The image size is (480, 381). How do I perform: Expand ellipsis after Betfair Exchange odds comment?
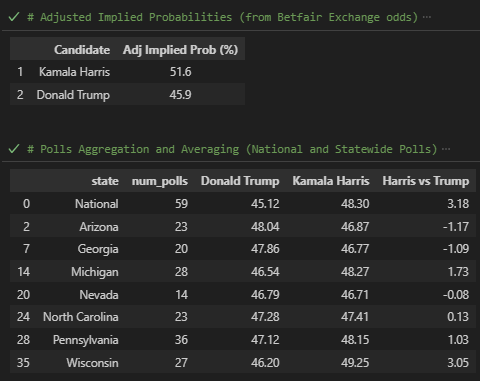[x=427, y=17]
